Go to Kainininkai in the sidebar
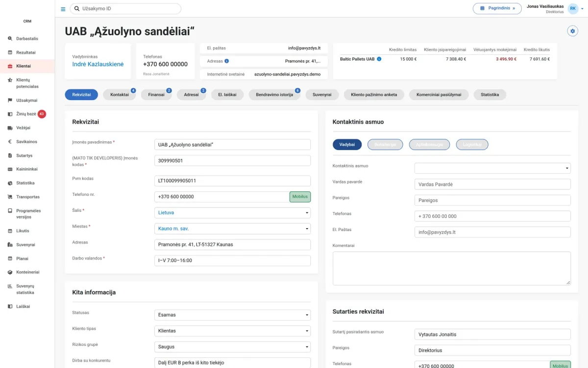This screenshot has height=368, width=588. [27, 169]
